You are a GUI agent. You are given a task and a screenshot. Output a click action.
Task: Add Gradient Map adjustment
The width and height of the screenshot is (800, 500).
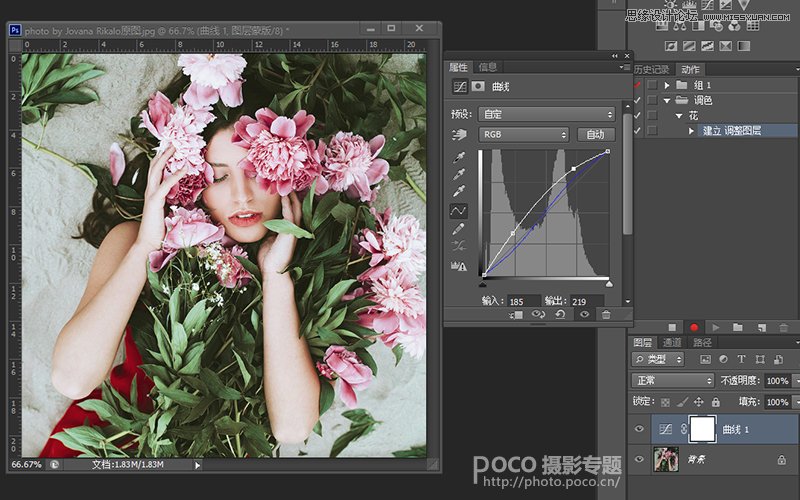744,46
